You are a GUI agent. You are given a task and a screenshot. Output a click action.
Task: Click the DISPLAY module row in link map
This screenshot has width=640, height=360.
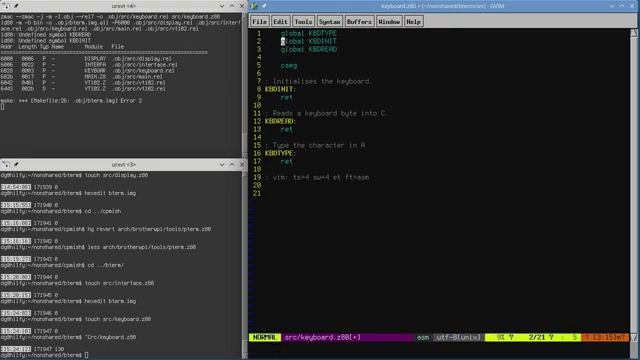pyautogui.click(x=86, y=58)
